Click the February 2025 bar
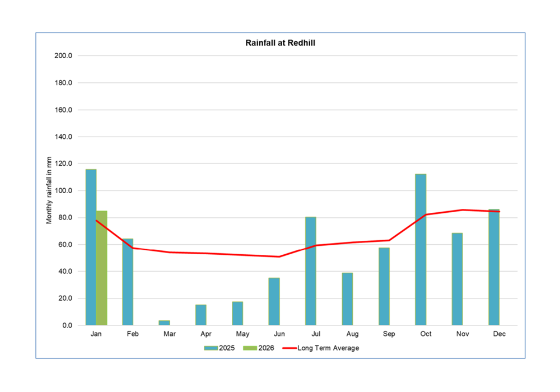This screenshot has height=392, width=560. point(128,282)
